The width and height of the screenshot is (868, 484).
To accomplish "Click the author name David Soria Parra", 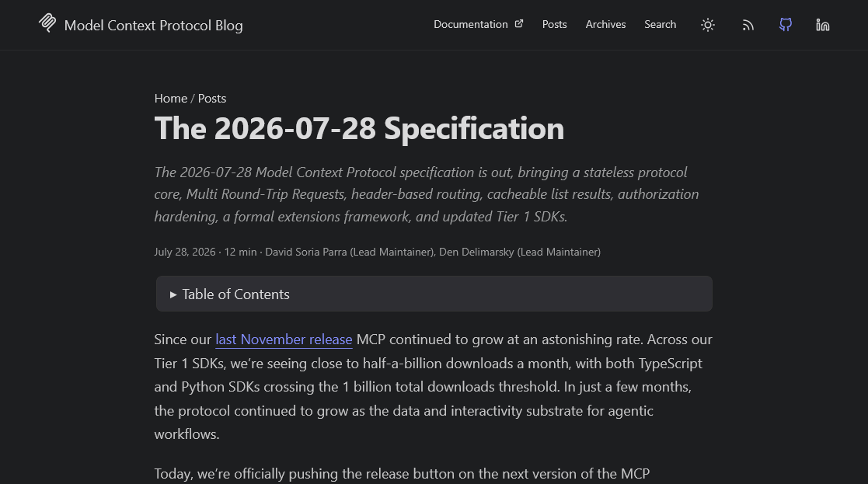I will (306, 252).
